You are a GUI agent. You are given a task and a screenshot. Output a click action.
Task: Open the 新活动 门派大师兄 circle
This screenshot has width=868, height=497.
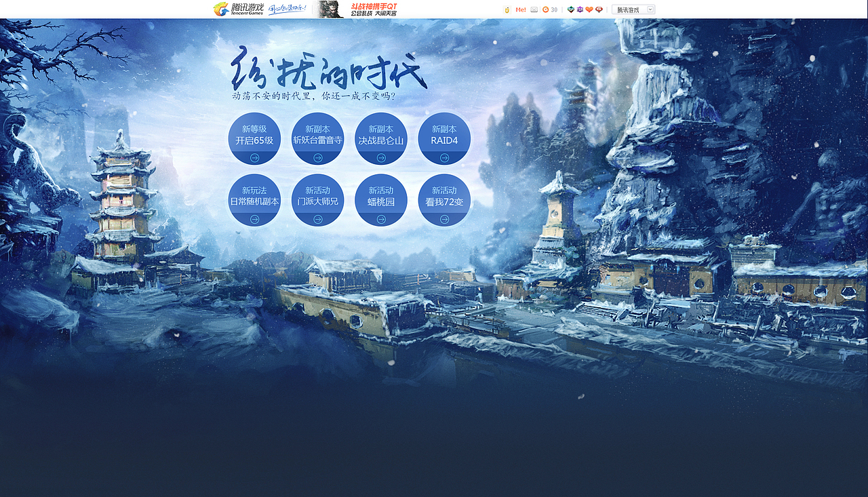point(317,200)
